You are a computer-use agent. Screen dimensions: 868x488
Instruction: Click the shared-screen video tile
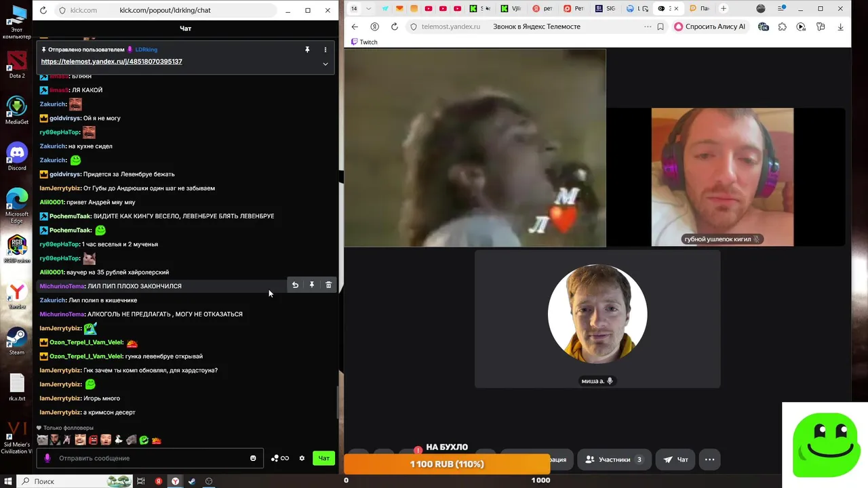[475, 148]
